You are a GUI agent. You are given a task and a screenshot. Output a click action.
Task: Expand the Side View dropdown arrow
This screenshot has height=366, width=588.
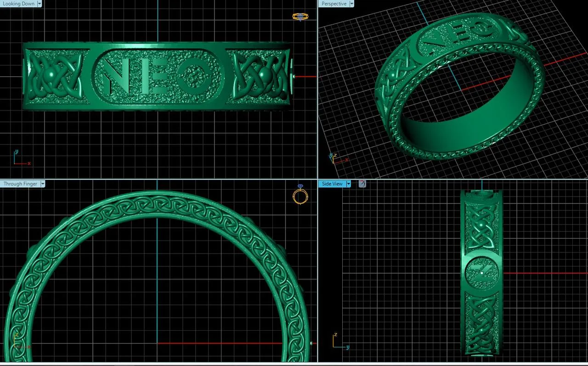pos(348,184)
